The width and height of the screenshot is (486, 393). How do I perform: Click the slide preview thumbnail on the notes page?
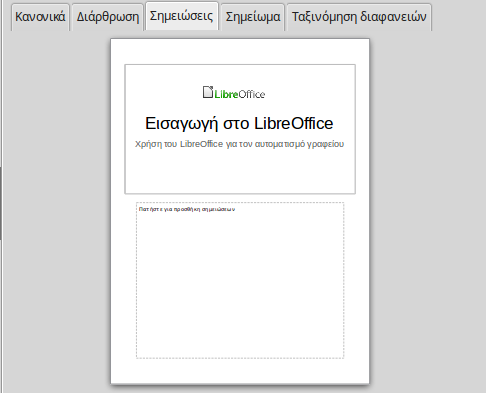point(240,129)
